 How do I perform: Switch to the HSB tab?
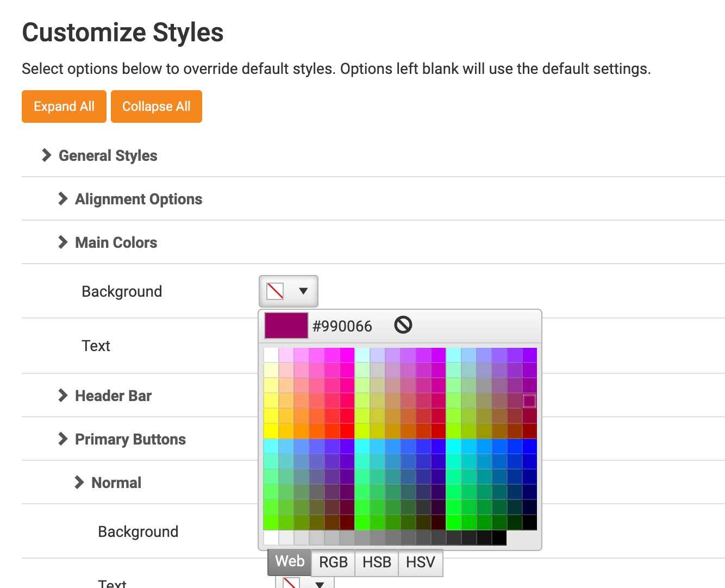click(377, 562)
